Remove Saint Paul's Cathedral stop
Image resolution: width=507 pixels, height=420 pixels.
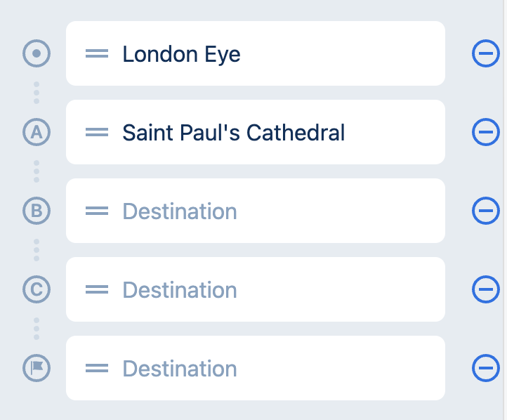pos(486,132)
